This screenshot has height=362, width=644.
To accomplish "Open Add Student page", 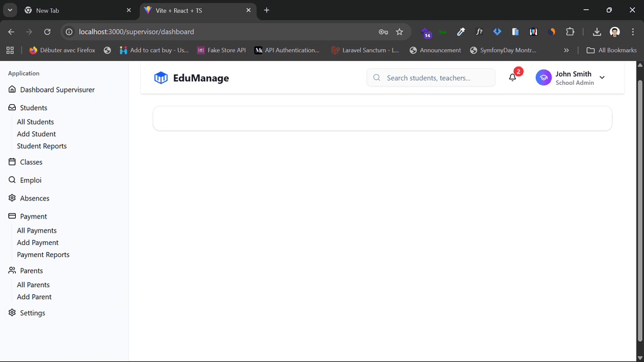I will click(x=36, y=134).
